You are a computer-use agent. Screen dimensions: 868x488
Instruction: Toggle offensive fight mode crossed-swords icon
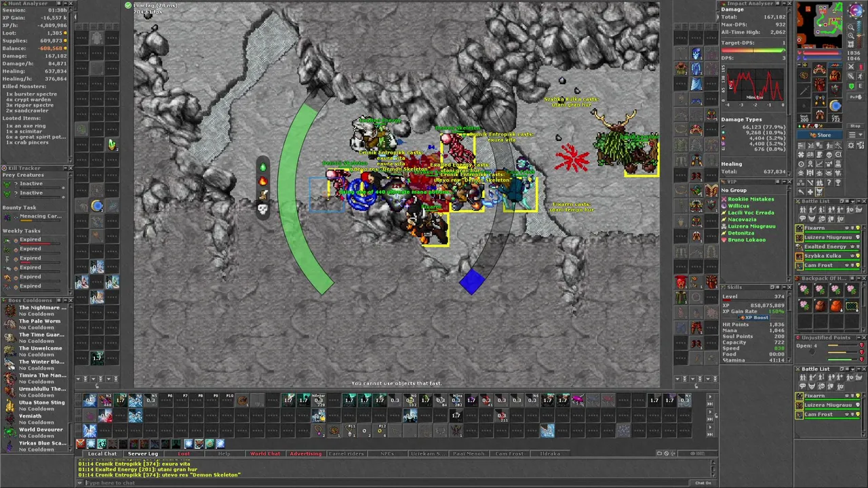851,66
